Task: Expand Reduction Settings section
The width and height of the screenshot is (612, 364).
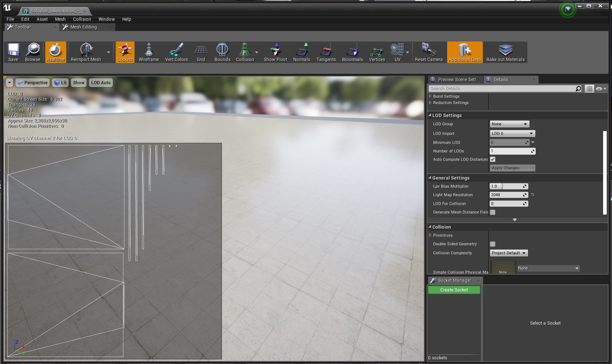Action: 430,103
